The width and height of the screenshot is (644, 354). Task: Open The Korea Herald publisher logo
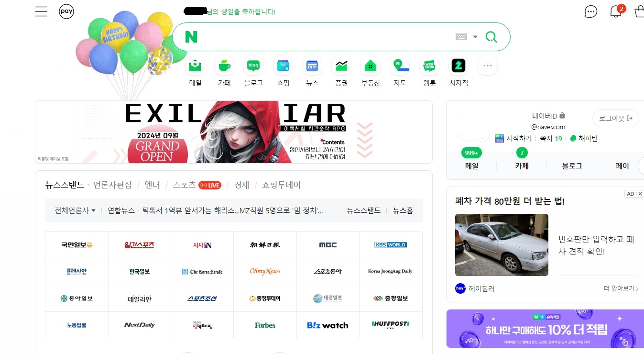pos(202,272)
